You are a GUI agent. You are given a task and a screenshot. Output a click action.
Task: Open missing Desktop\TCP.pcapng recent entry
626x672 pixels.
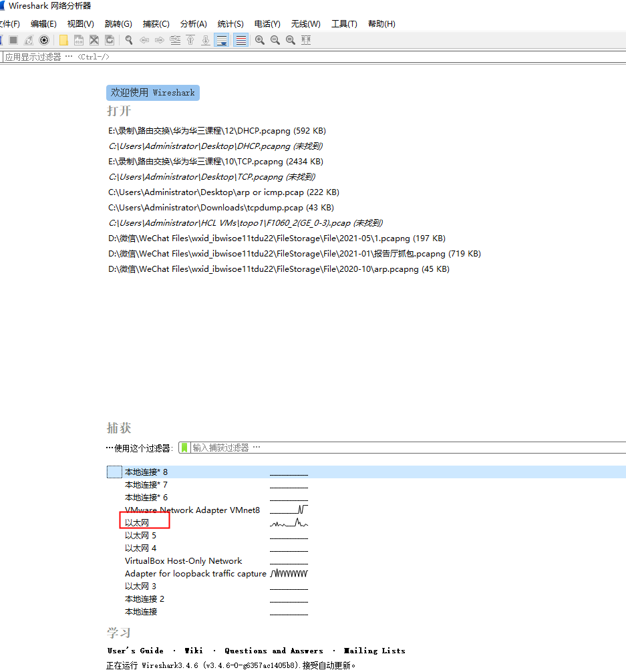(x=212, y=177)
